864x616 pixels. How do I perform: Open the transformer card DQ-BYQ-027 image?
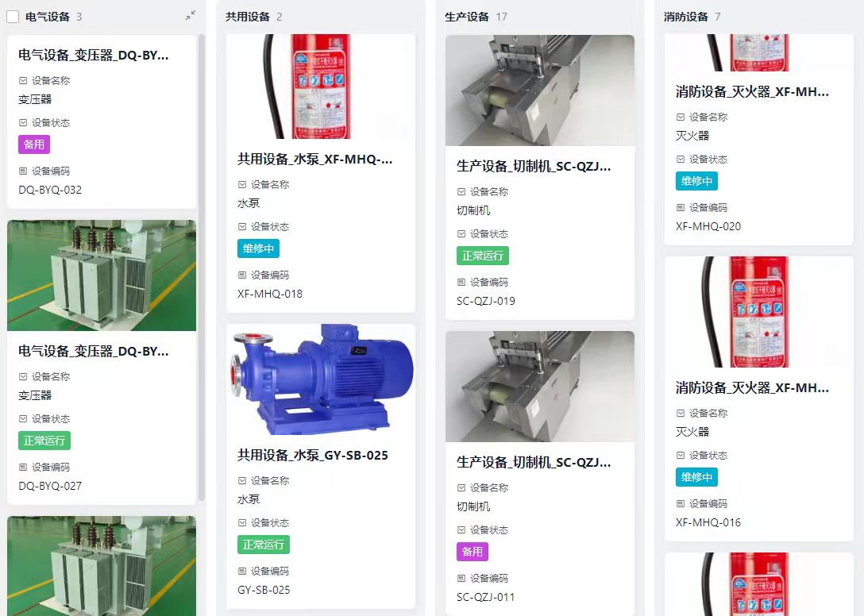[102, 275]
